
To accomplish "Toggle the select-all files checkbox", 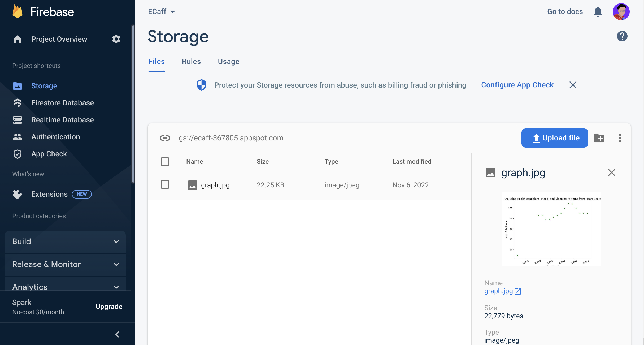I will (x=165, y=162).
